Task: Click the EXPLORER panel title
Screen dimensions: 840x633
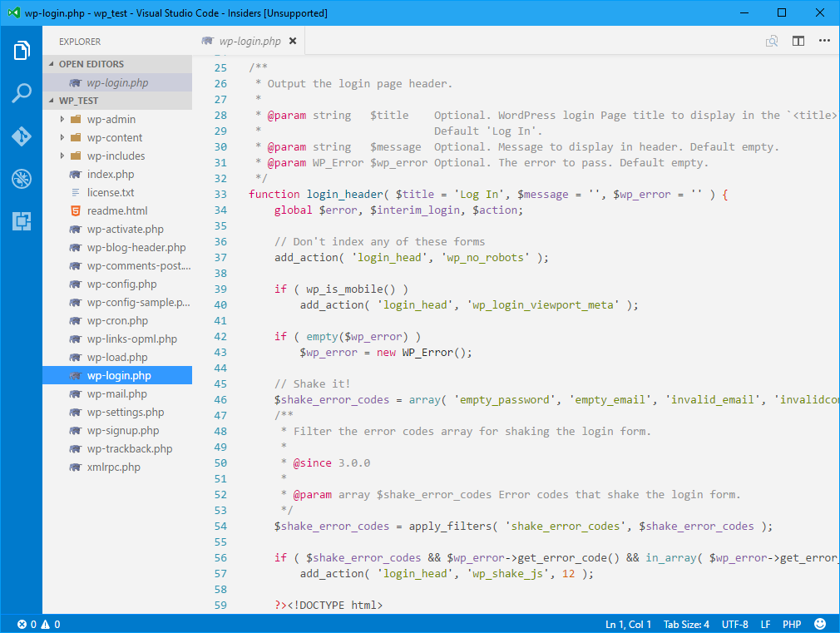Action: tap(80, 42)
